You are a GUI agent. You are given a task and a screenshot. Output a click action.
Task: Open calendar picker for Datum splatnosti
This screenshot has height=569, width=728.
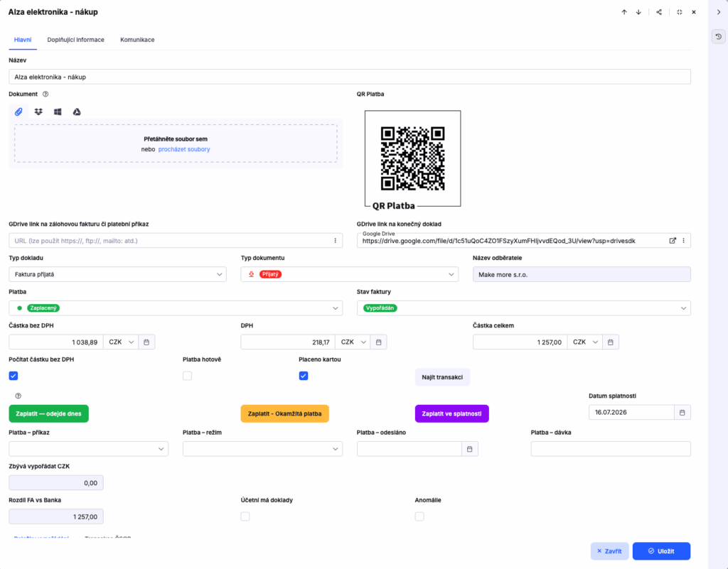click(682, 412)
